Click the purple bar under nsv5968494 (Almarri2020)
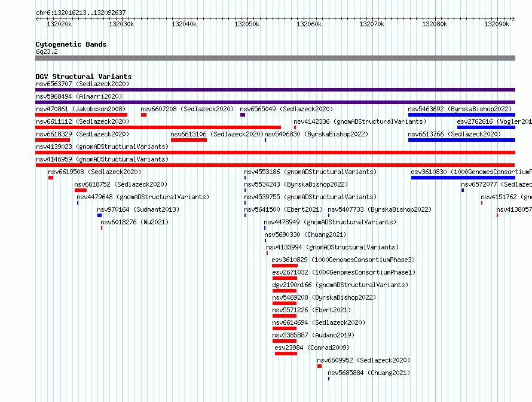This screenshot has width=532, height=402. click(275, 102)
